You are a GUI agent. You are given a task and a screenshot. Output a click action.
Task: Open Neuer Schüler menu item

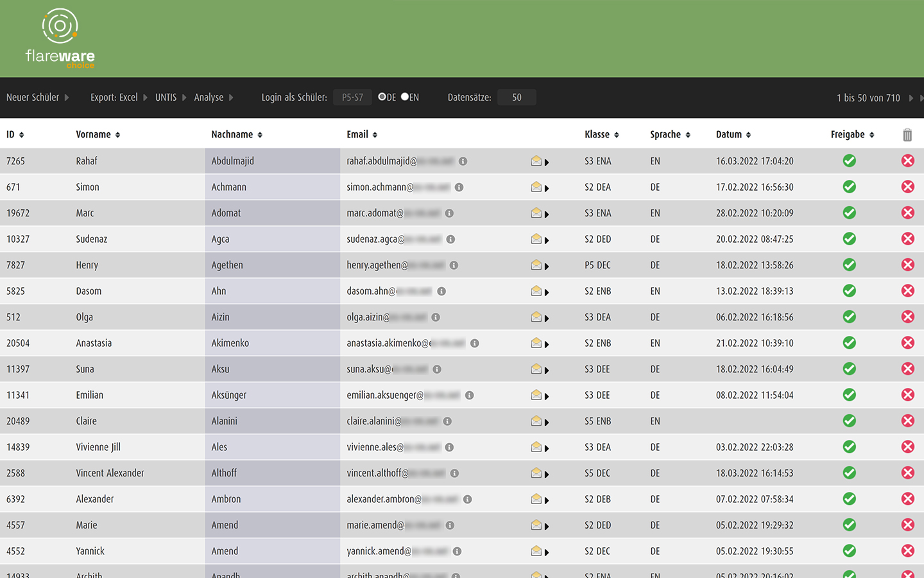click(x=37, y=98)
